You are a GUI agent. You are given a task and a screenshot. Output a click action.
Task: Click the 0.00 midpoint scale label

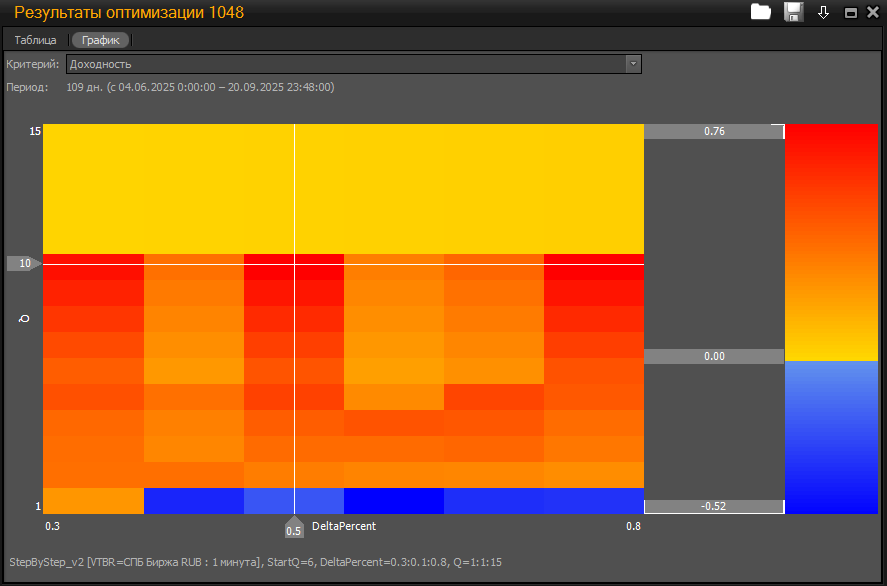pyautogui.click(x=714, y=356)
